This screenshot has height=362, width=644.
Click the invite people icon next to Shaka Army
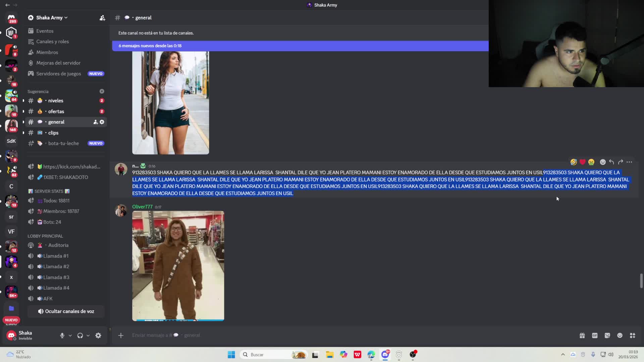click(x=102, y=18)
